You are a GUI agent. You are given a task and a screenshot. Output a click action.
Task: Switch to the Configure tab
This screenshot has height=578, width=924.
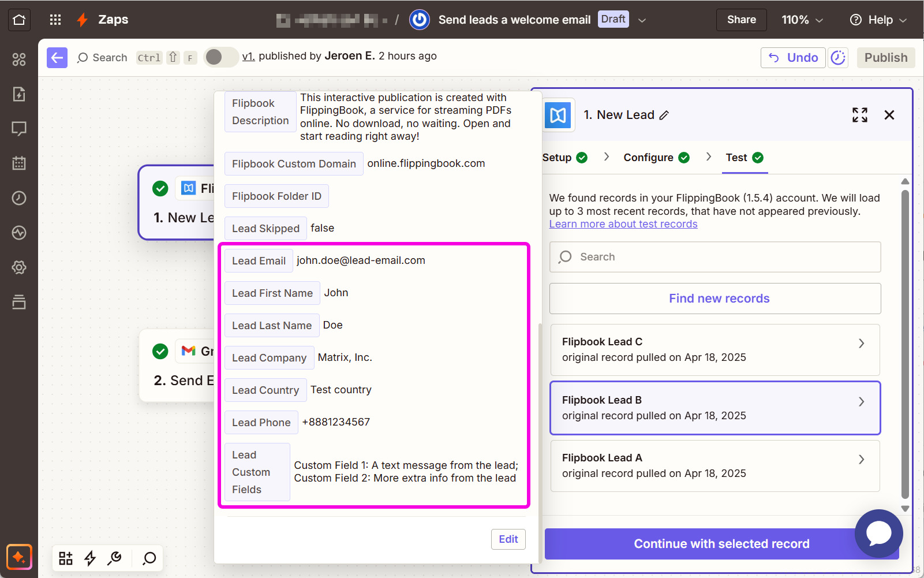656,158
